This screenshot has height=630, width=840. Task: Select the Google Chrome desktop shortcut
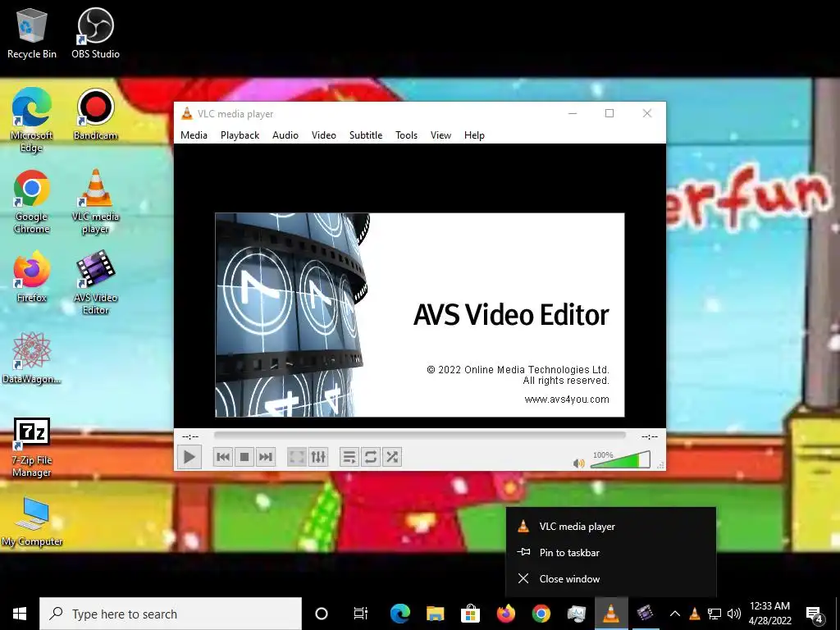(32, 202)
